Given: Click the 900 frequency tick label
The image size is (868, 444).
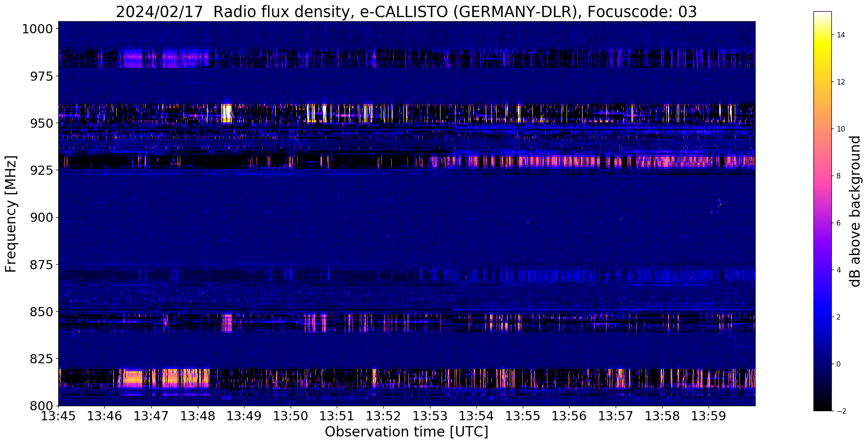Looking at the screenshot, I should [x=42, y=217].
